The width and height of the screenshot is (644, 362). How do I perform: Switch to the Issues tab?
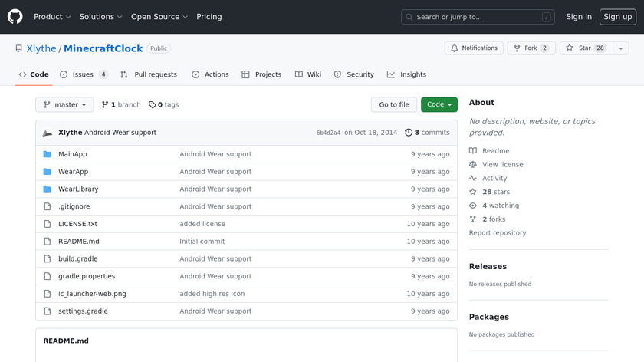83,74
